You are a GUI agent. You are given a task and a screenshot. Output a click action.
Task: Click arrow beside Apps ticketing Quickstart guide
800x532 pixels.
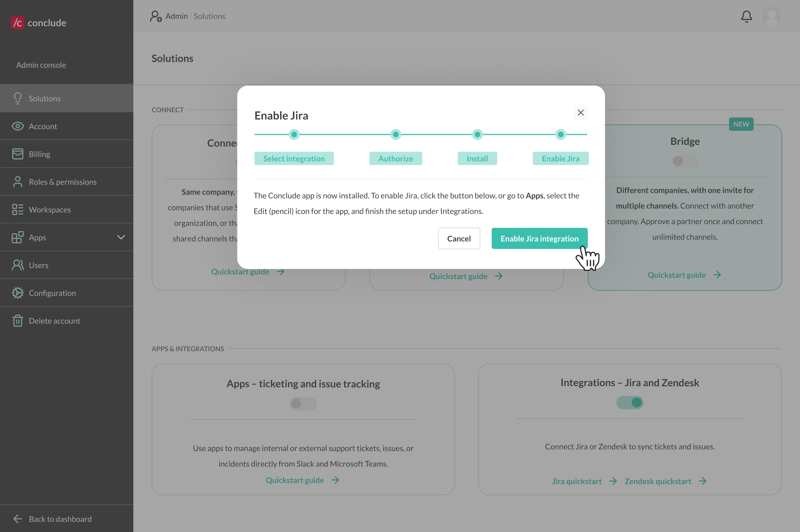335,480
